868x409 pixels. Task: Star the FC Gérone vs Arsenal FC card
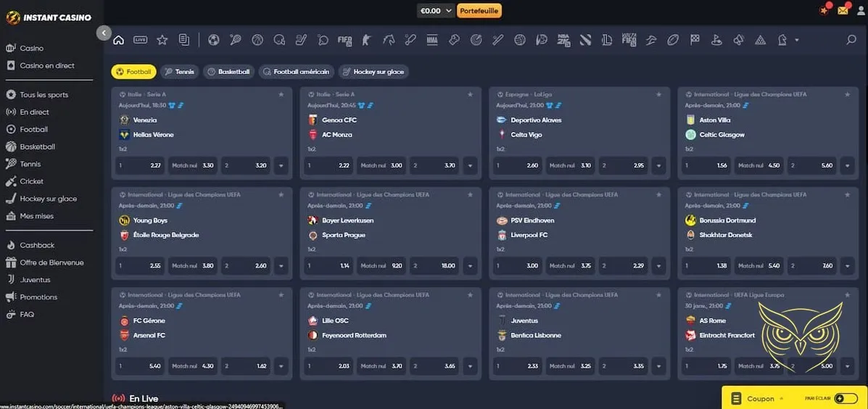281,295
